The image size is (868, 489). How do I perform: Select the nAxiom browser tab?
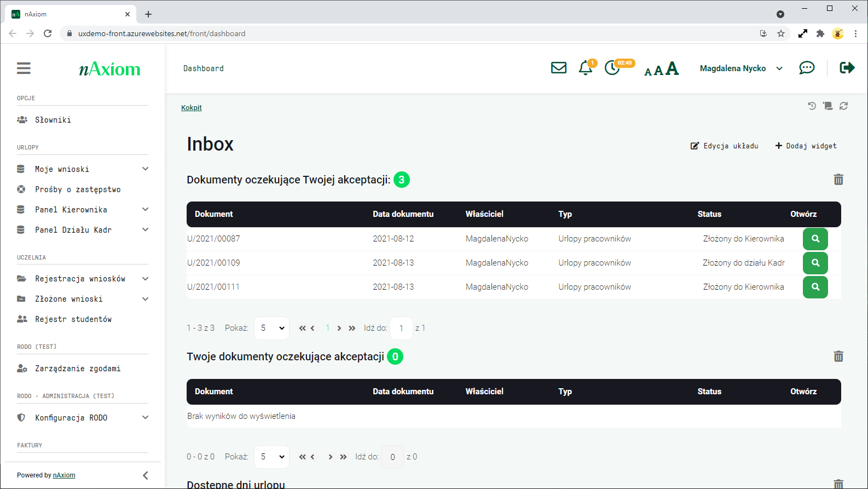pyautogui.click(x=71, y=14)
